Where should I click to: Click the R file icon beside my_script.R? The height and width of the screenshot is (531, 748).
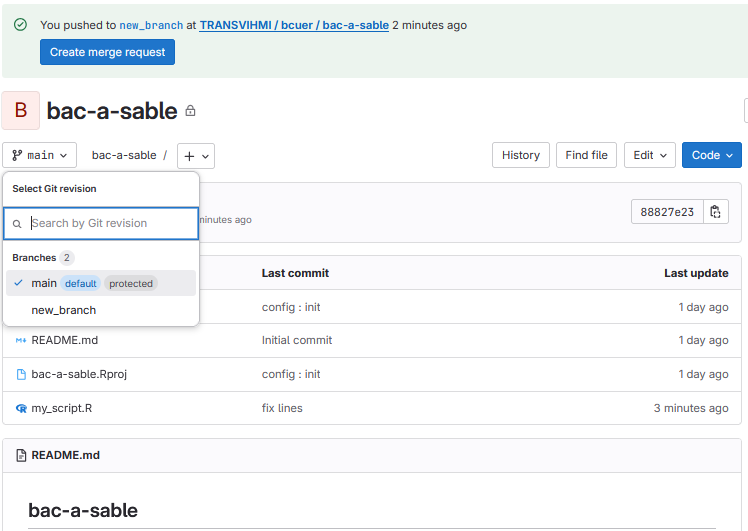coord(21,408)
